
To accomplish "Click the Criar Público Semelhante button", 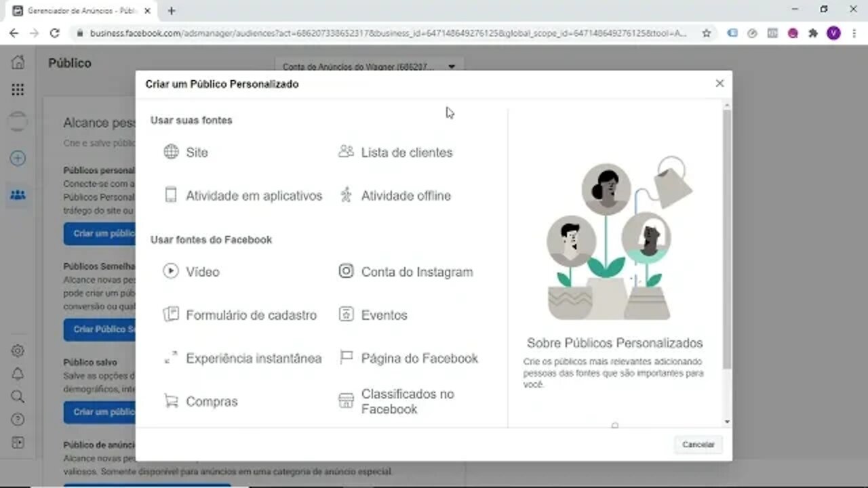I will [x=100, y=329].
